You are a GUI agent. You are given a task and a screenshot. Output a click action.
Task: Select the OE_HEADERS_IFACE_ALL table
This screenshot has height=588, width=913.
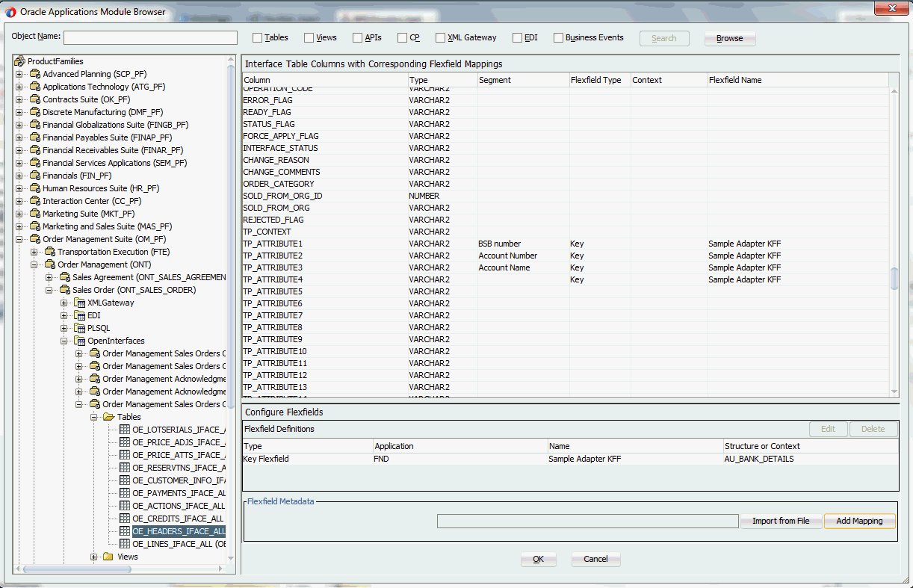179,531
